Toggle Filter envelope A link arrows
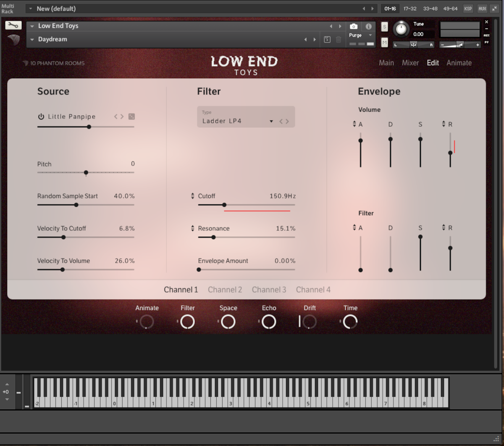Screen dimensions: 504x446 [x=354, y=227]
